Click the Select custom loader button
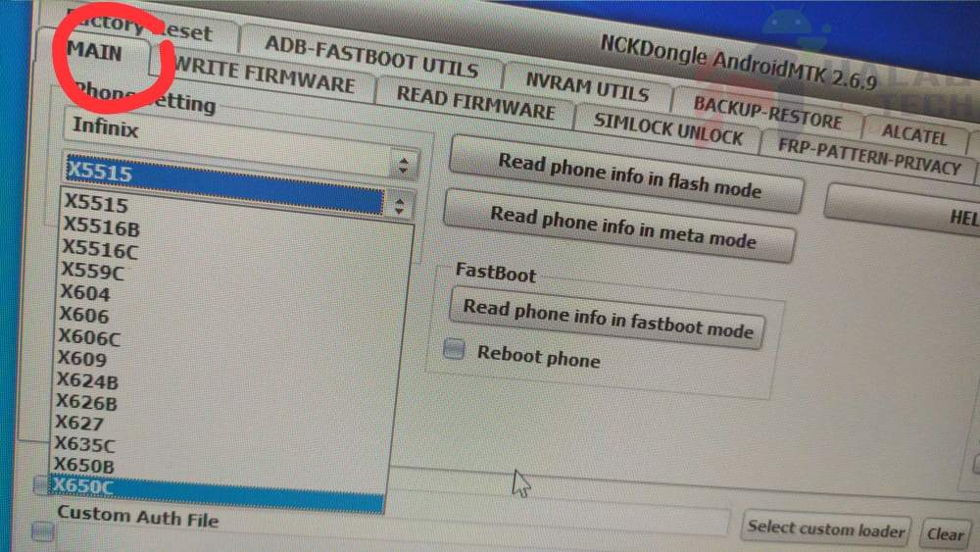Viewport: 980px width, 552px height. point(825,528)
